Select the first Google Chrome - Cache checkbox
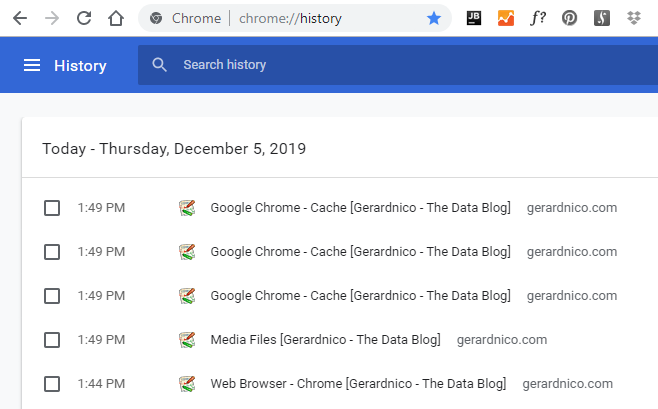The width and height of the screenshot is (658, 409). (x=52, y=208)
